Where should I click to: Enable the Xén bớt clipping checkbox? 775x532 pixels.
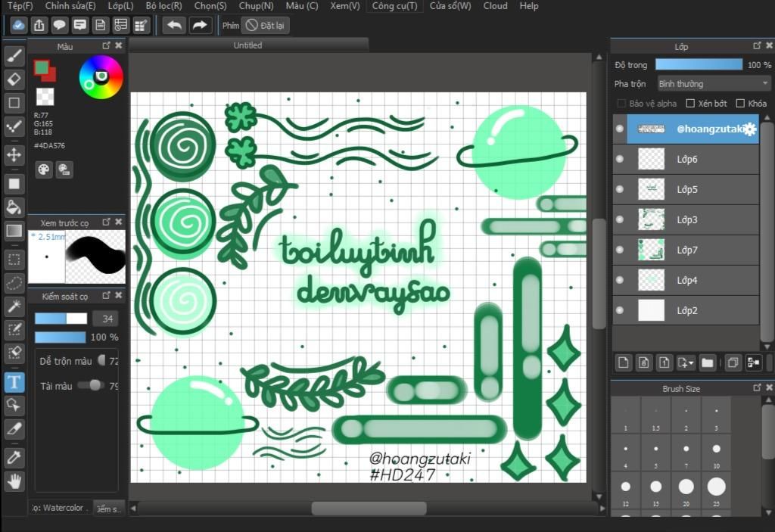[690, 104]
